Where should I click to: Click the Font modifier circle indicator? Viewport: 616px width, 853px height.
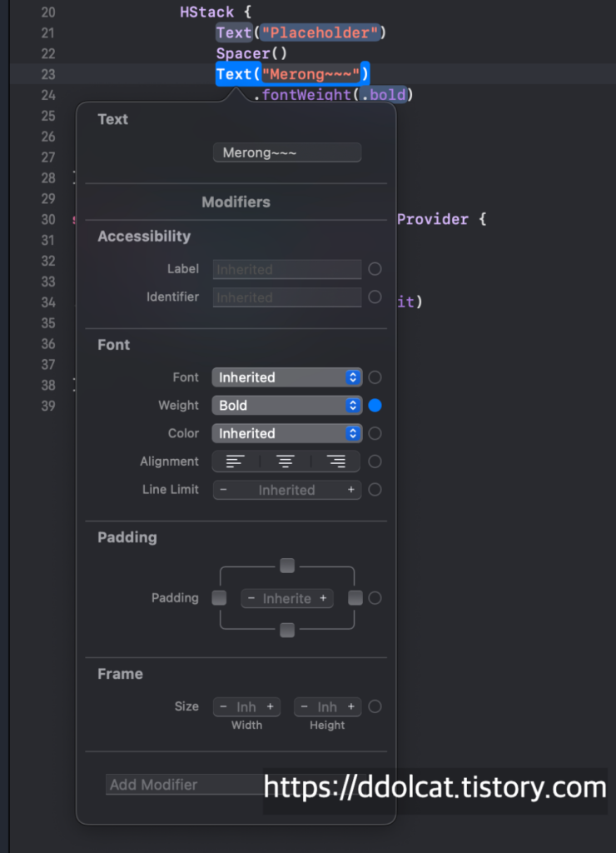(x=375, y=377)
